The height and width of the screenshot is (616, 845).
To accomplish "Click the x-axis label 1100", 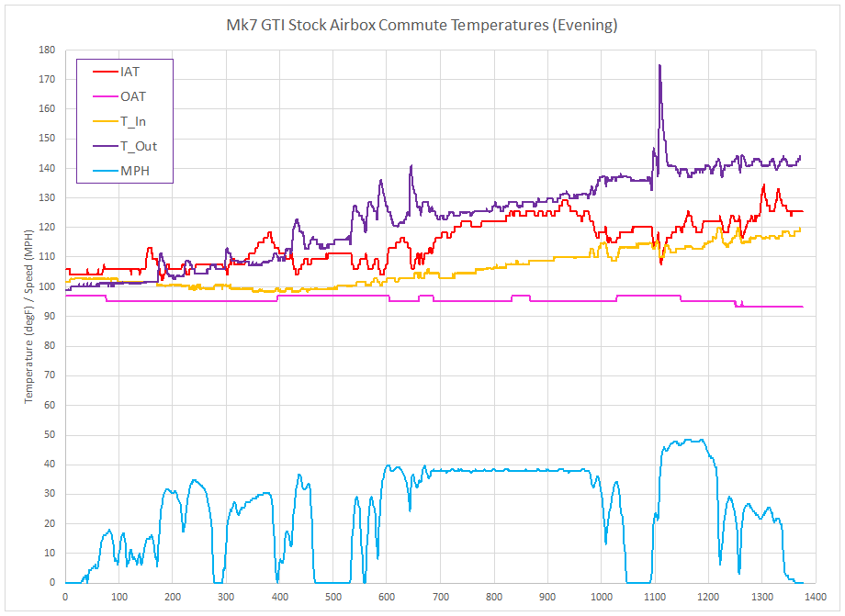I will (x=655, y=597).
